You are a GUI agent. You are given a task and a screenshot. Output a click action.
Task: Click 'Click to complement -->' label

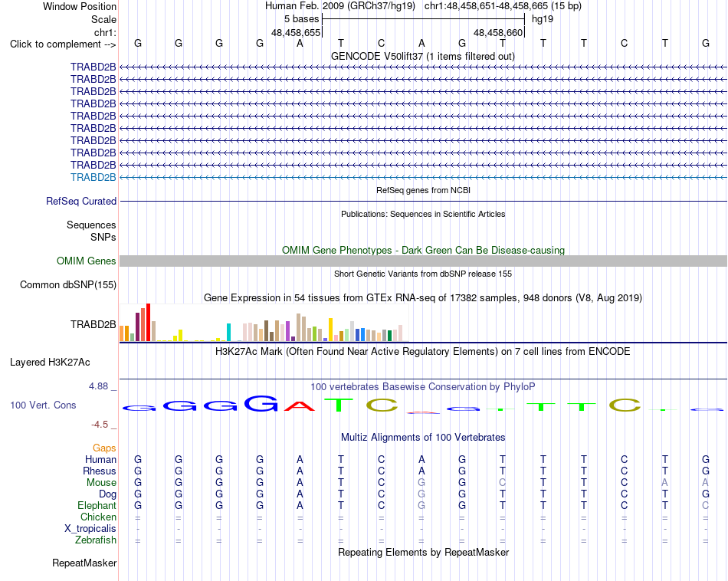(63, 44)
